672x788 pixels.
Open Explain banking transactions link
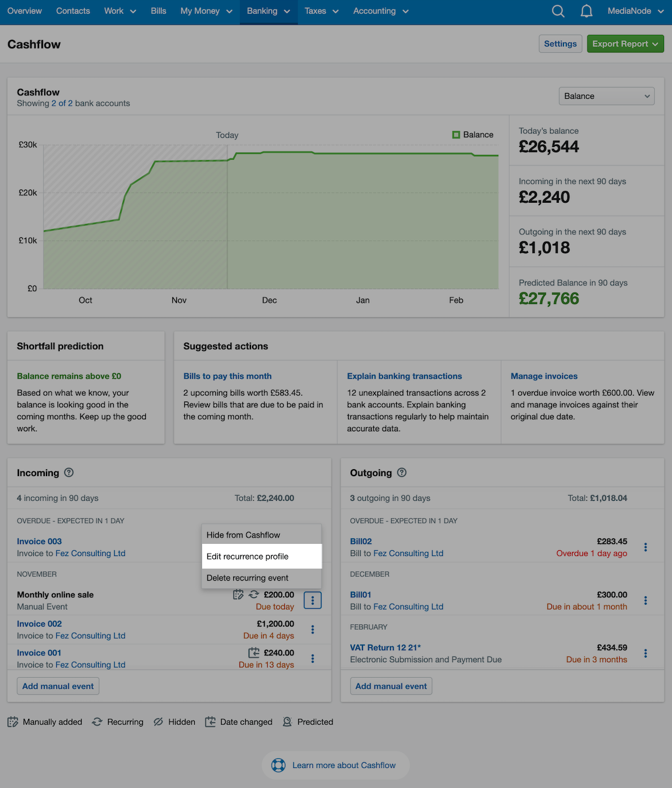404,376
